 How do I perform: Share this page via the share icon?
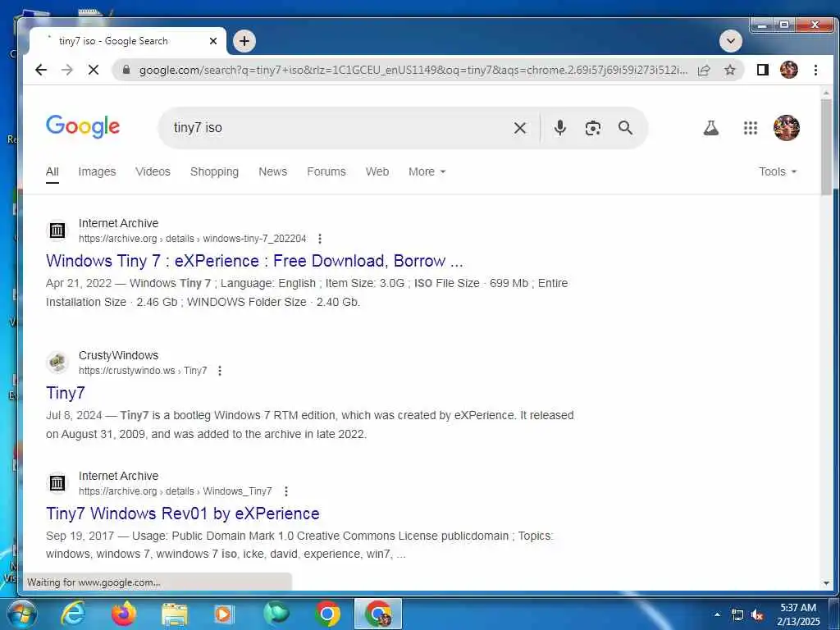(x=704, y=71)
